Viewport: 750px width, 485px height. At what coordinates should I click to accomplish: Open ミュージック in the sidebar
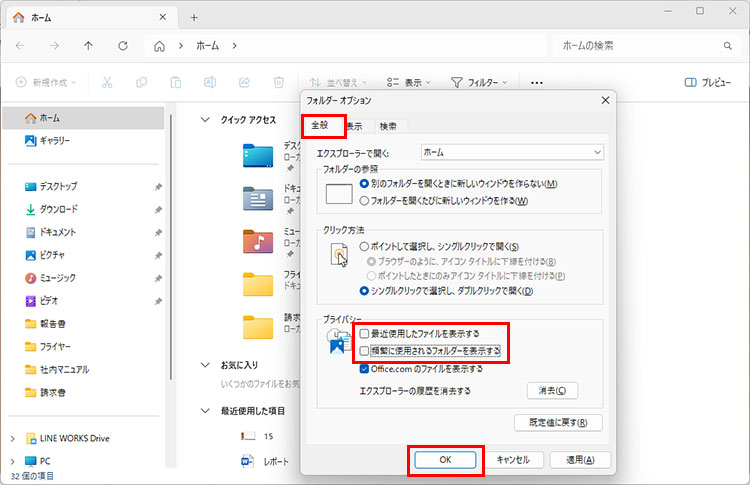coord(50,278)
